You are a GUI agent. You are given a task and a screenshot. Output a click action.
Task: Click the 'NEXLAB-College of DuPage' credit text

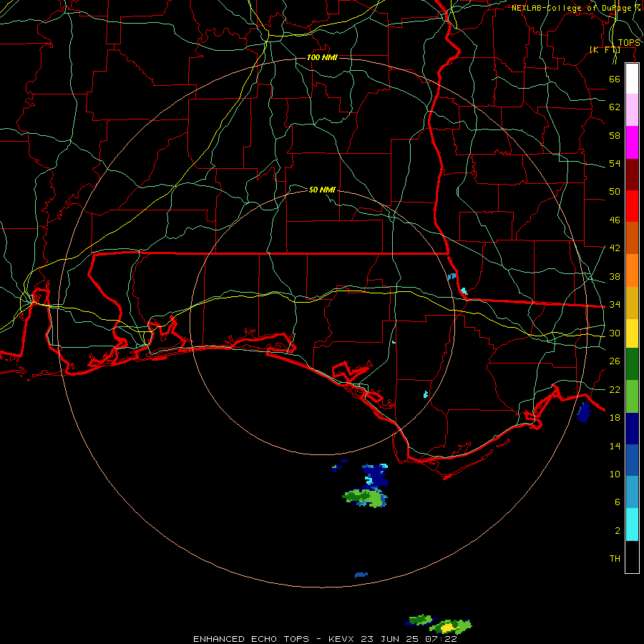click(x=571, y=8)
